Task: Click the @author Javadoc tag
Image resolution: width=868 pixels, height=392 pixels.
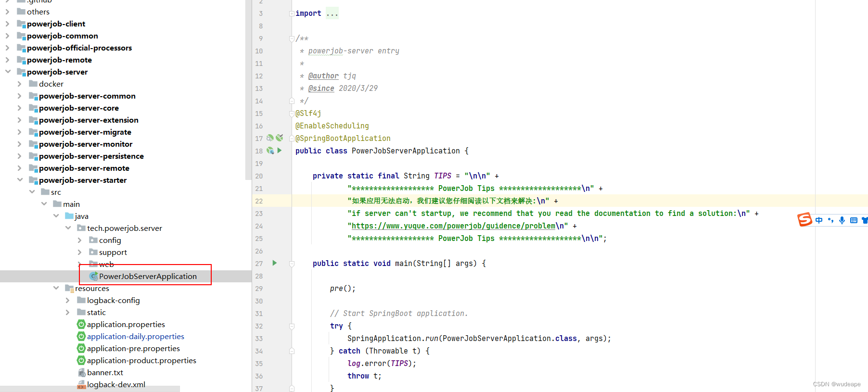Action: click(x=323, y=76)
